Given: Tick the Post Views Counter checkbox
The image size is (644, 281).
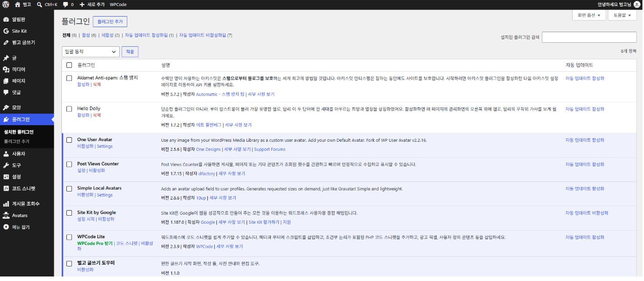Looking at the screenshot, I should click(69, 164).
